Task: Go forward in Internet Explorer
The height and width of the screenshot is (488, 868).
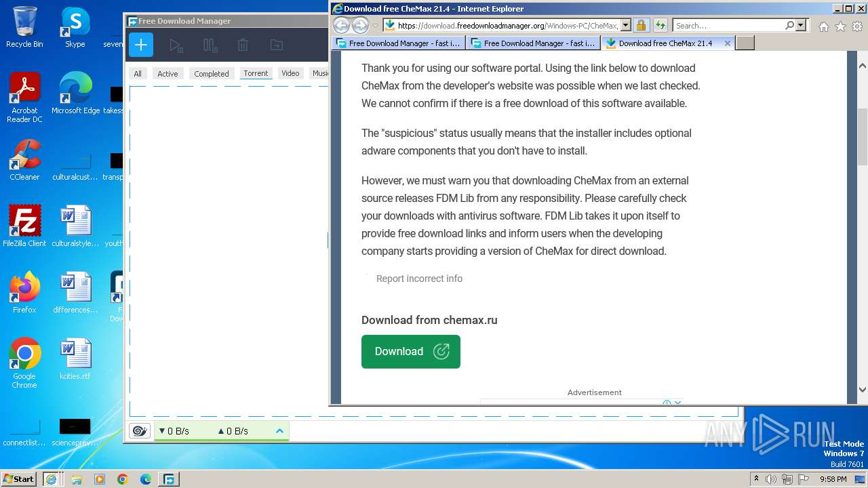Action: pyautogui.click(x=360, y=26)
